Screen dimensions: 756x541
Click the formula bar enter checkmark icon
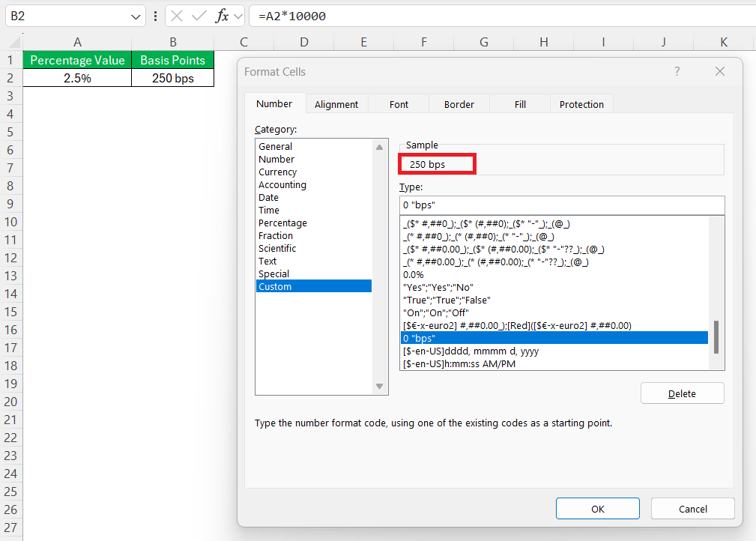pyautogui.click(x=199, y=16)
